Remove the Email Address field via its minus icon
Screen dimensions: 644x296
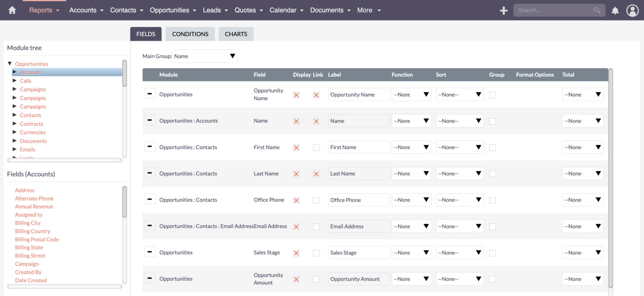pos(150,225)
